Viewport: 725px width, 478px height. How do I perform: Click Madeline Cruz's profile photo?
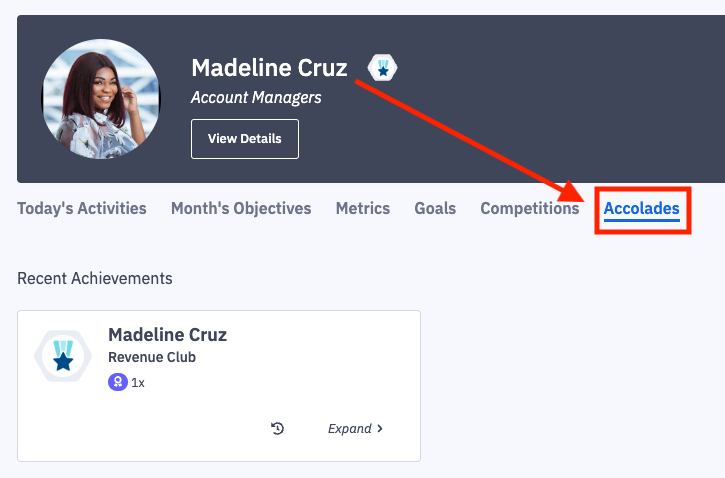tap(101, 100)
